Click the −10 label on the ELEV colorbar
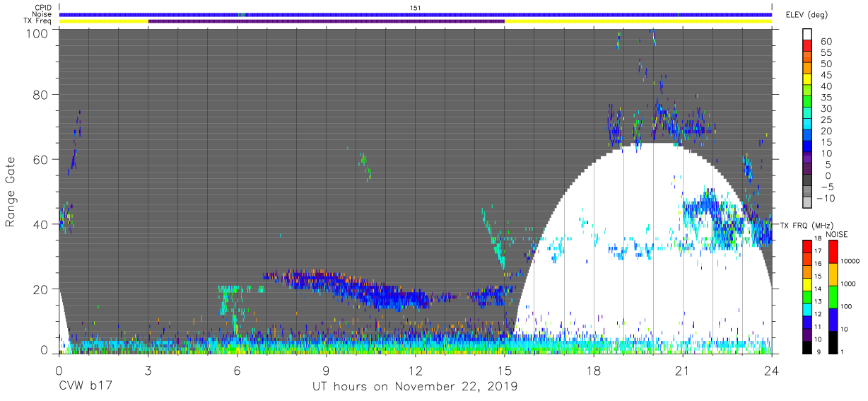Screen dimensions: 868x401 click(827, 198)
